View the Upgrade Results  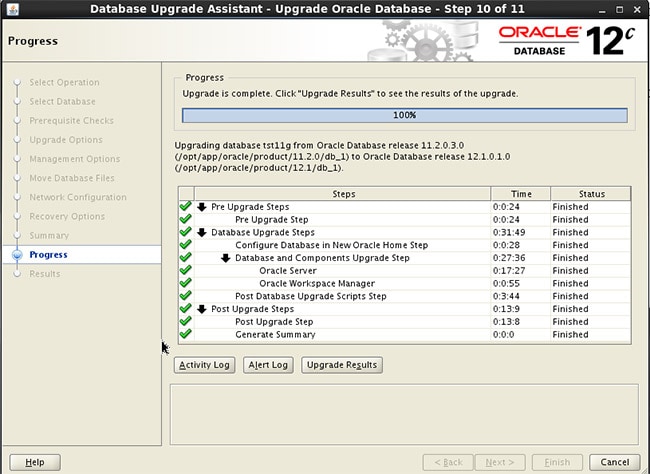point(342,365)
